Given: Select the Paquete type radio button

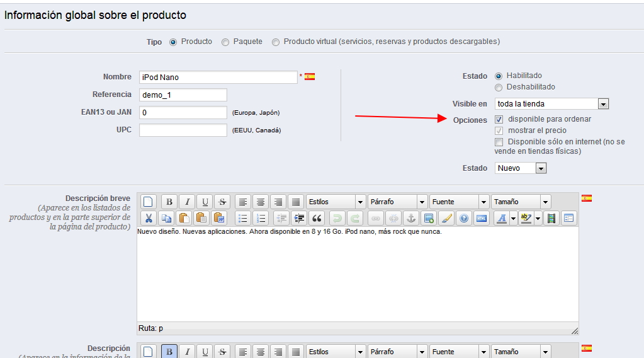Looking at the screenshot, I should pos(225,42).
